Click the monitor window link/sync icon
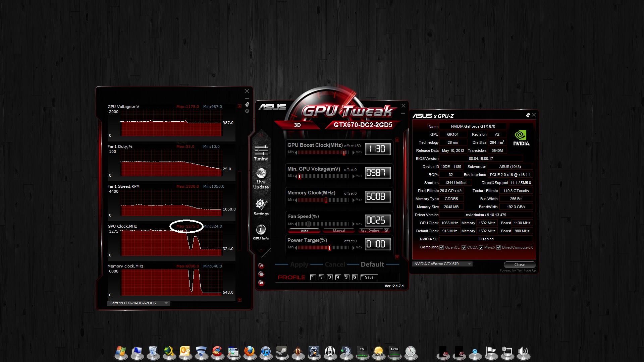The height and width of the screenshot is (362, 644). [x=247, y=105]
